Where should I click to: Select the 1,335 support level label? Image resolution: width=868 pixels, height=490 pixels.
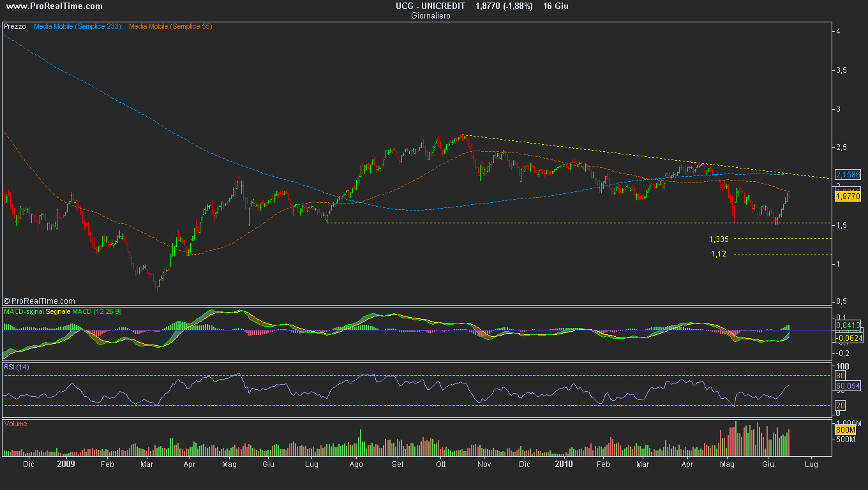point(719,239)
